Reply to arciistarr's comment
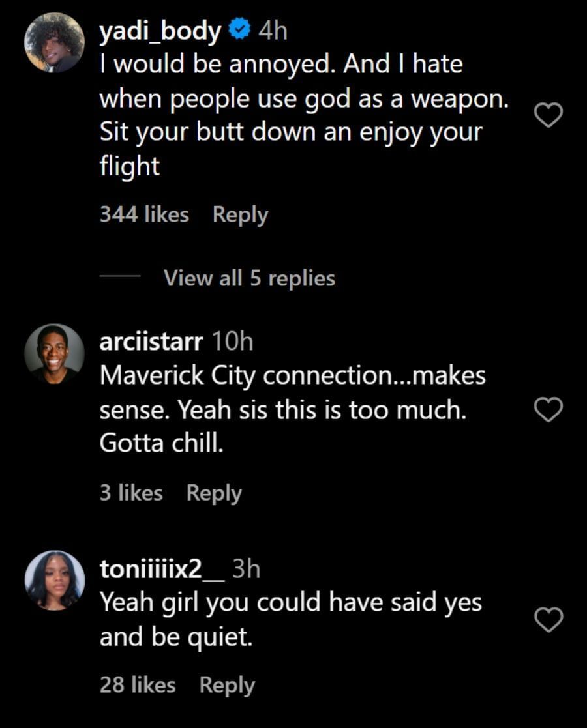Screen dimensions: 587x728 click(214, 493)
